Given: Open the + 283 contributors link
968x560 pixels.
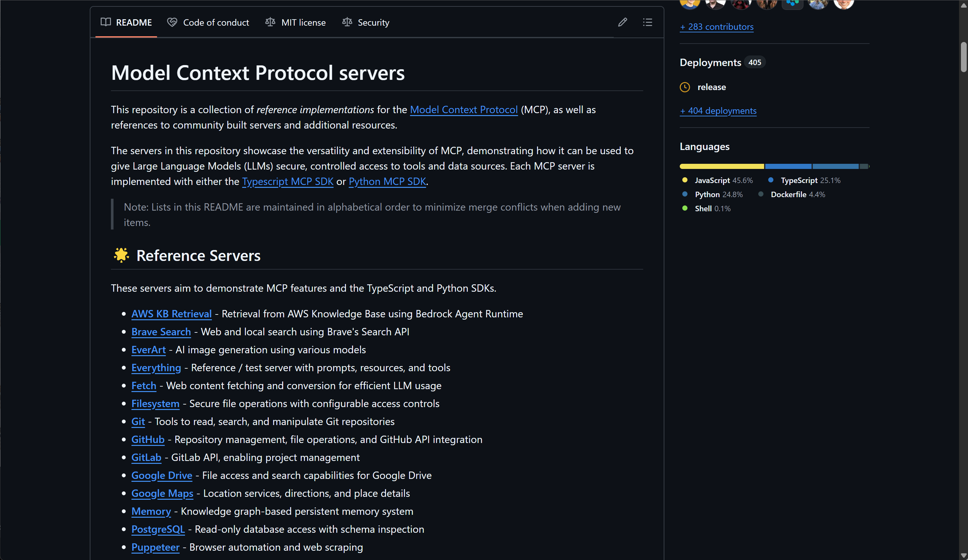Looking at the screenshot, I should [716, 27].
